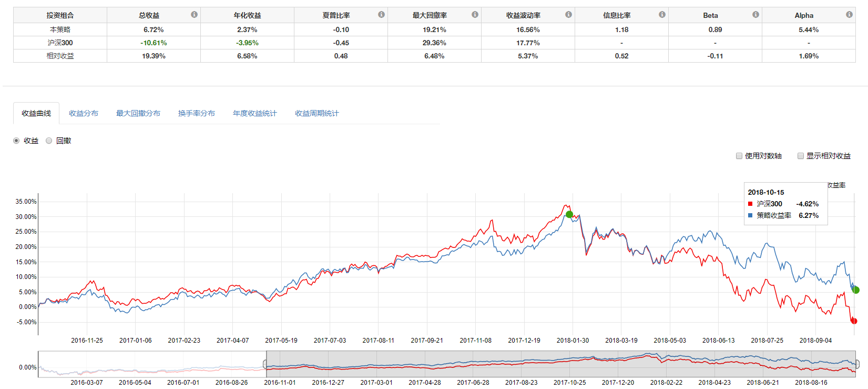This screenshot has width=868, height=389.
Task: Select the 回撤 radio button
Action: [x=49, y=141]
